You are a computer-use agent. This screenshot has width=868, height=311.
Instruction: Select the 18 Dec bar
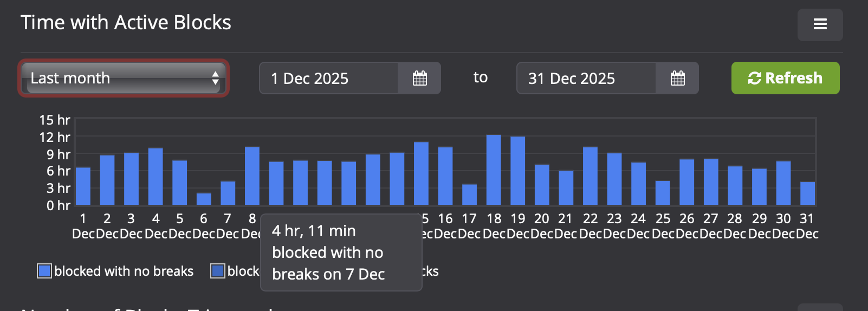[494, 170]
